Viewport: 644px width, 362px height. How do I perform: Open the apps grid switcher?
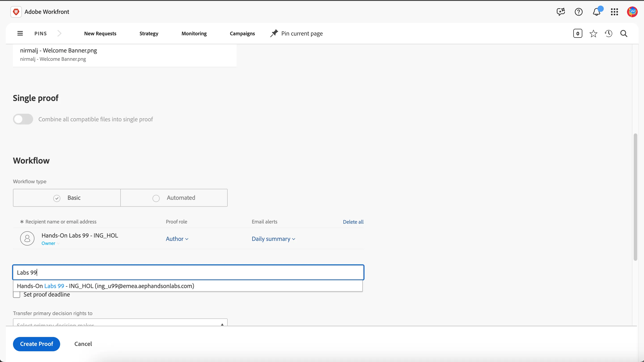pyautogui.click(x=614, y=12)
